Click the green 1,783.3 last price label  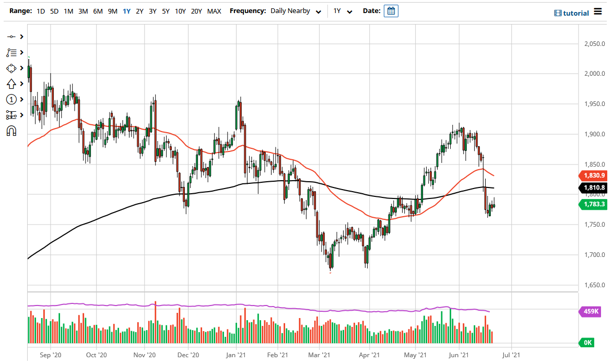click(593, 204)
